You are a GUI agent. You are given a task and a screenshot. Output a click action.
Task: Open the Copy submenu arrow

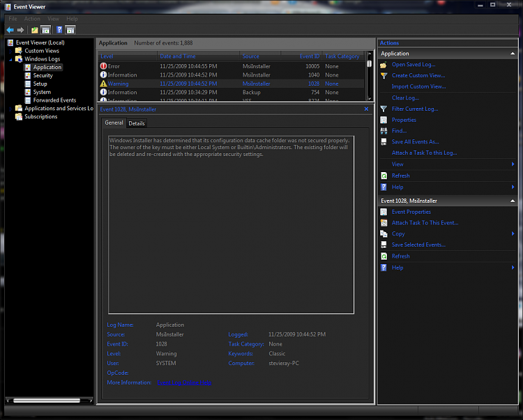513,234
